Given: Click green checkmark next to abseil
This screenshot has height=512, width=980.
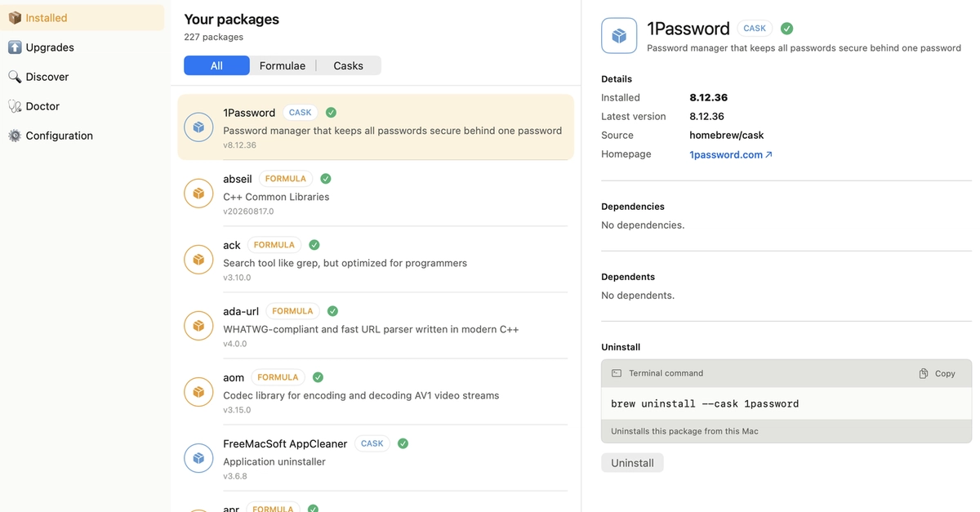Looking at the screenshot, I should (x=326, y=179).
